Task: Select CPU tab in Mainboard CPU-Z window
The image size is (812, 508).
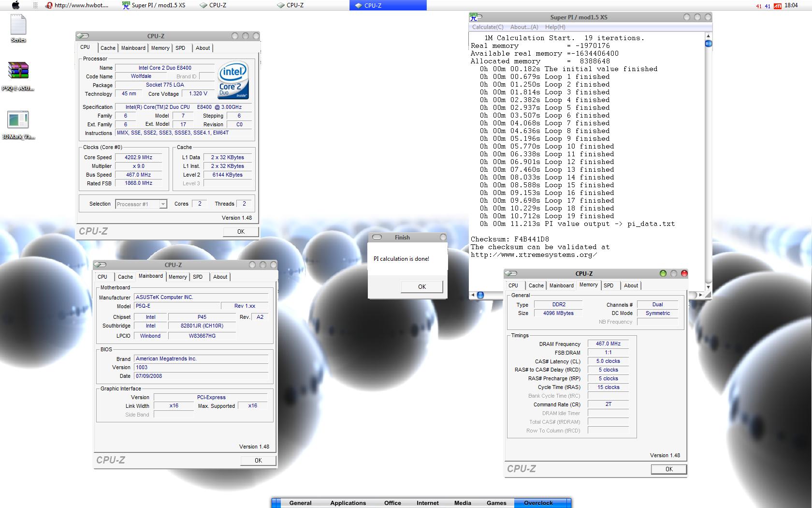Action: click(x=102, y=277)
